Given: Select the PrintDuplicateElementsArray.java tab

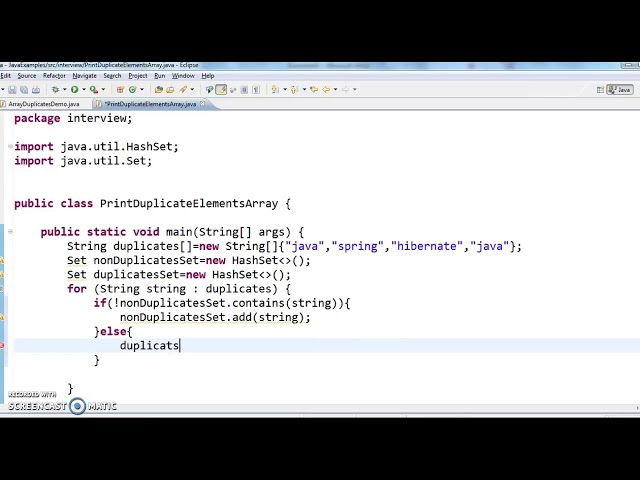Looking at the screenshot, I should pyautogui.click(x=150, y=104).
